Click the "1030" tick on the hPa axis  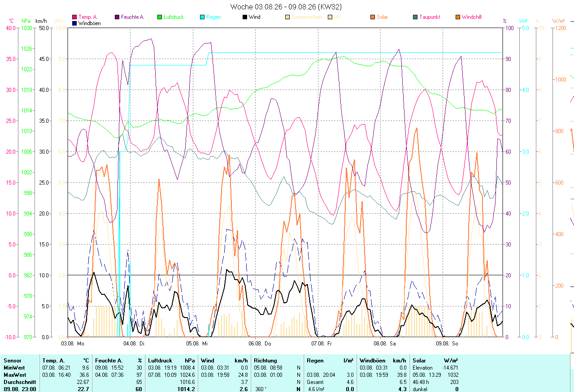click(x=27, y=28)
